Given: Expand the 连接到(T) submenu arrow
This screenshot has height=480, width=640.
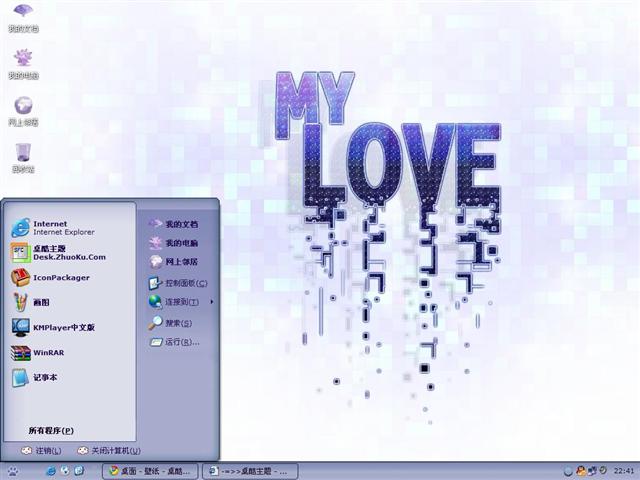Looking at the screenshot, I should [211, 302].
